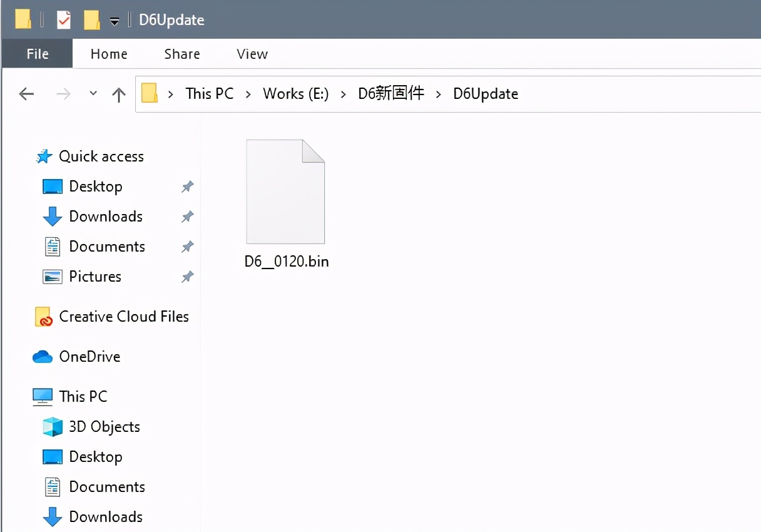This screenshot has height=532, width=761.
Task: Open 3D Objects under This PC
Action: click(104, 427)
